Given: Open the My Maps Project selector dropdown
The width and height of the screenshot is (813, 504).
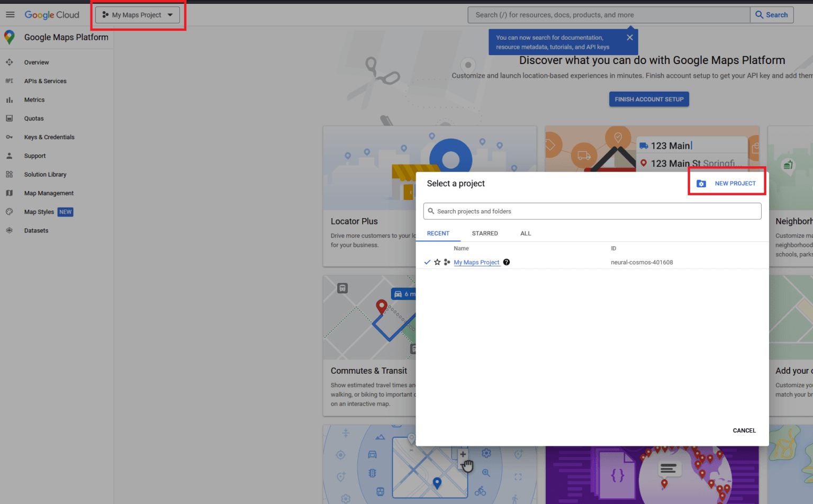Looking at the screenshot, I should click(137, 15).
